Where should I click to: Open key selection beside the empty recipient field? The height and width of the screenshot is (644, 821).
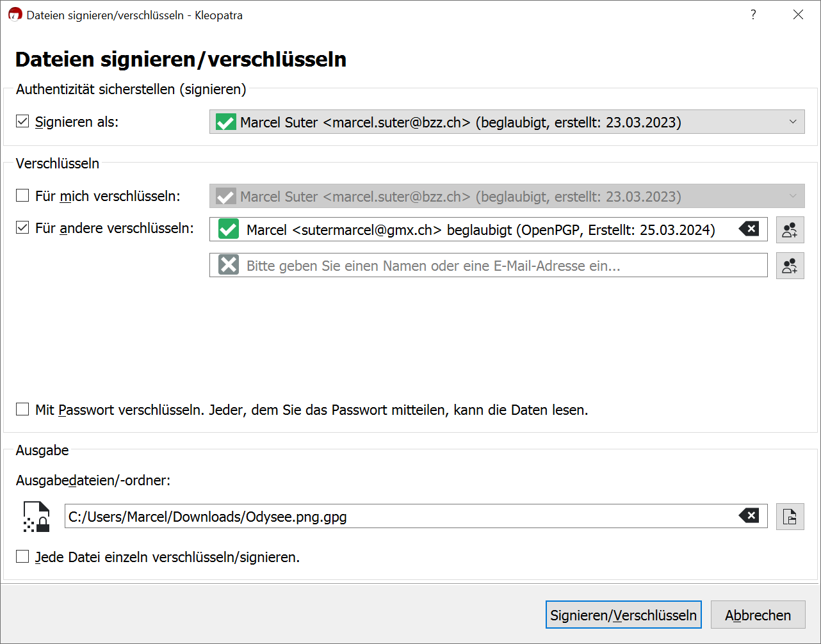790,266
